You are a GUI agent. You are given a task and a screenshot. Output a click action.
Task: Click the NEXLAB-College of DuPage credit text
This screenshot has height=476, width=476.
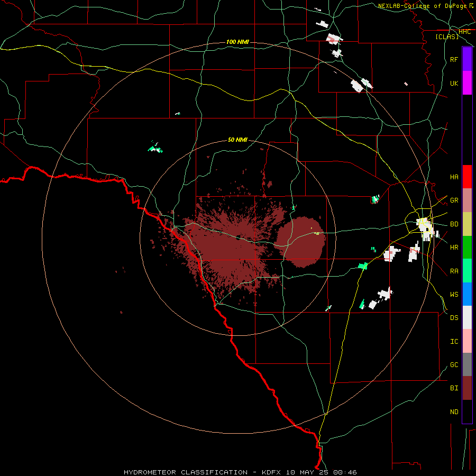point(422,6)
